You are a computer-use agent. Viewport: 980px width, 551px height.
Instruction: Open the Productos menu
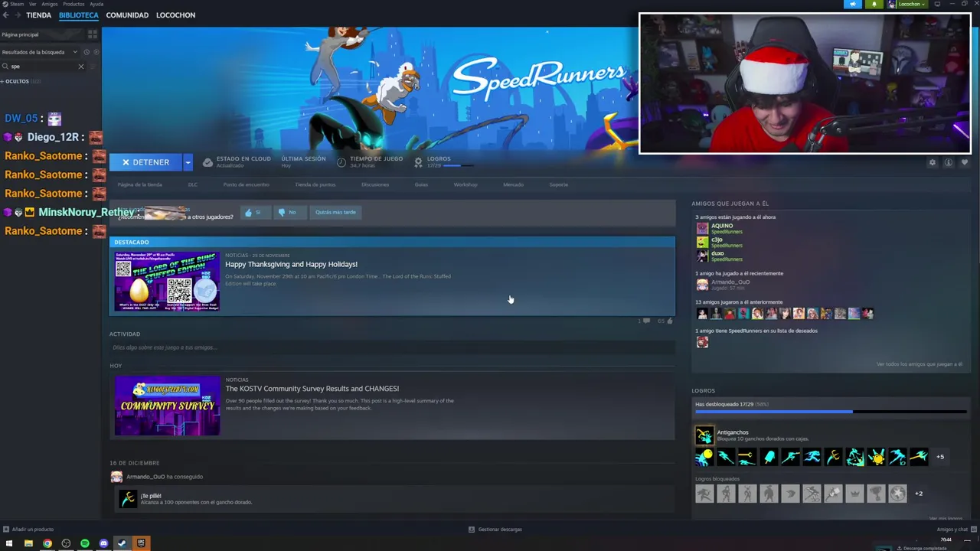point(73,4)
